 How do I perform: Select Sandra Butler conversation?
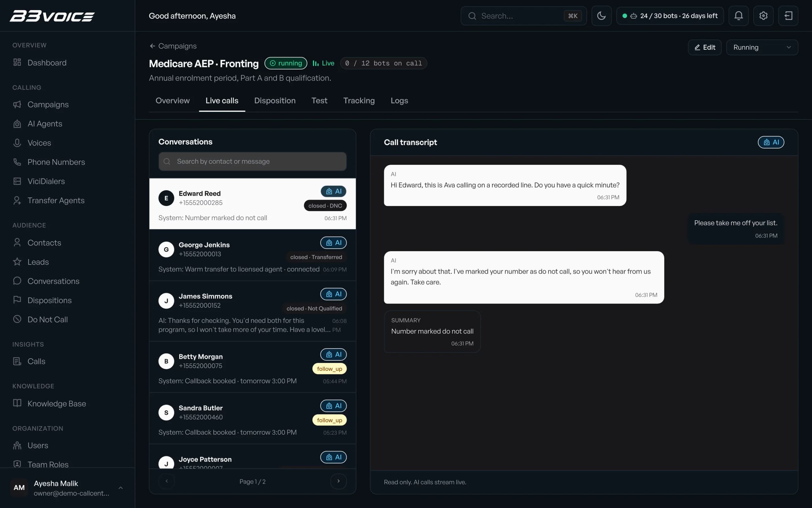(x=252, y=419)
